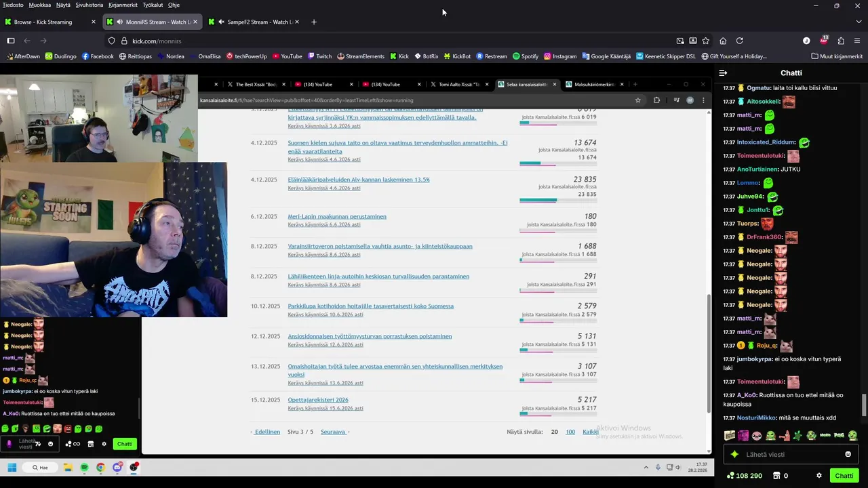The height and width of the screenshot is (488, 868).
Task: Open the chat settings gear beside the green Chatti button
Action: pyautogui.click(x=819, y=476)
